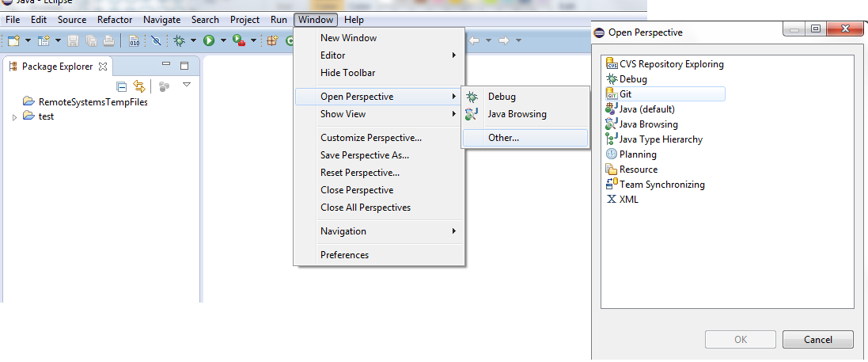Open dropdown arrow next to Run button
Viewport: 868px width, 362px height.
tap(223, 40)
